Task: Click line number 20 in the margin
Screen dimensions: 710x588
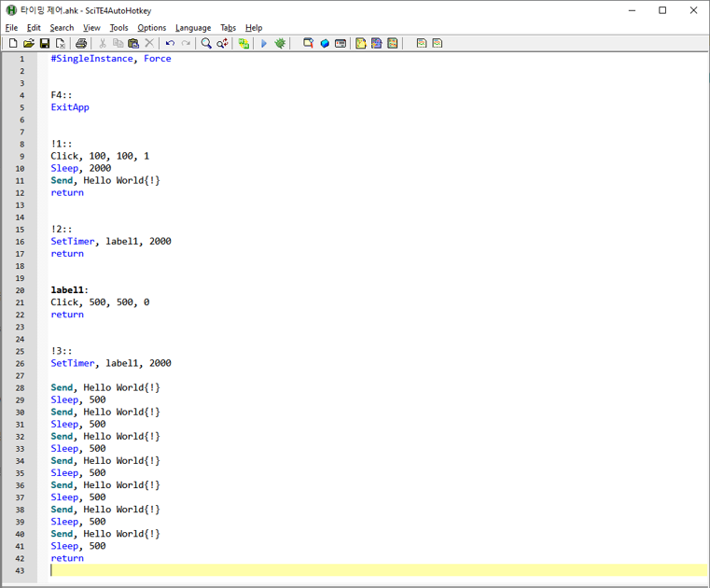Action: click(x=20, y=290)
